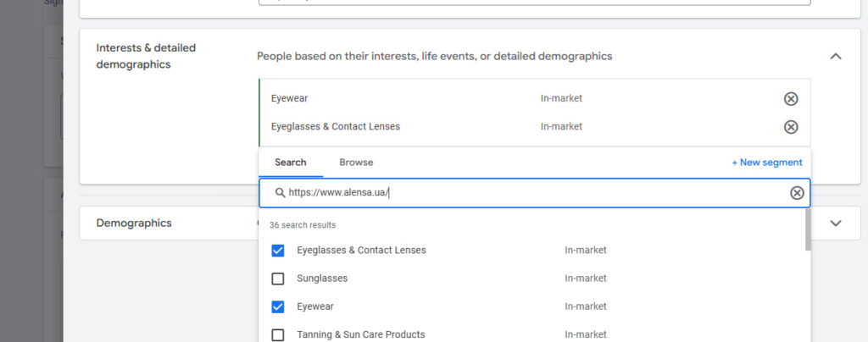Expand the Demographics section chevron
Viewport: 868px width, 342px height.
pos(835,223)
